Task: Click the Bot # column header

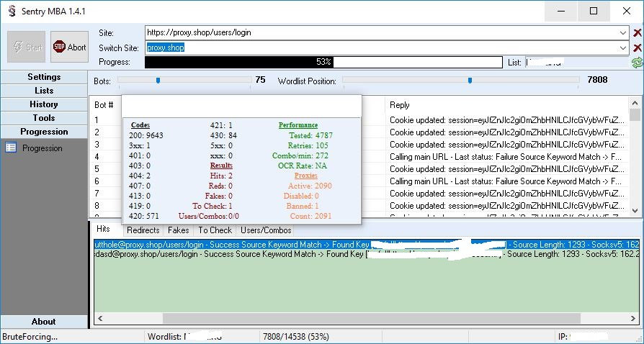Action: pyautogui.click(x=104, y=105)
